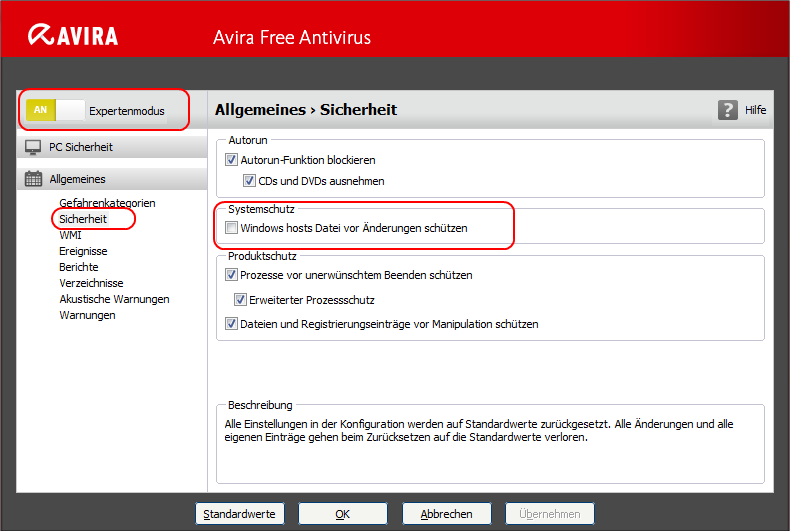790x531 pixels.
Task: Open the WMI settings page
Action: pos(70,235)
